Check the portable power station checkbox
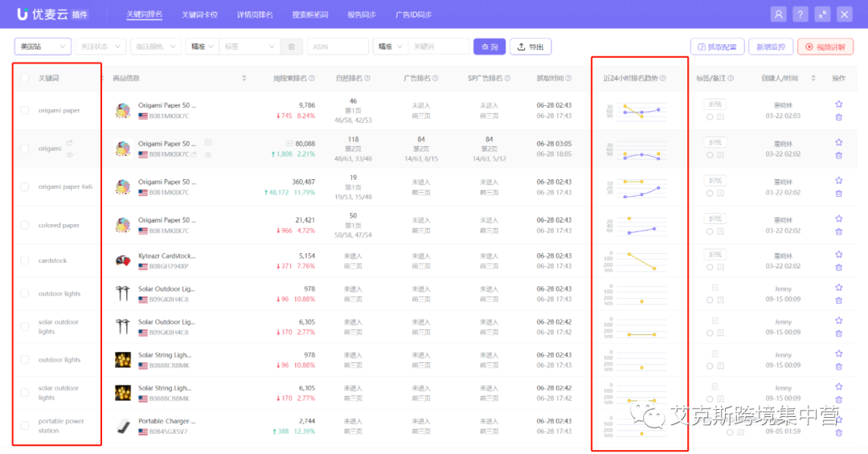 tap(24, 425)
